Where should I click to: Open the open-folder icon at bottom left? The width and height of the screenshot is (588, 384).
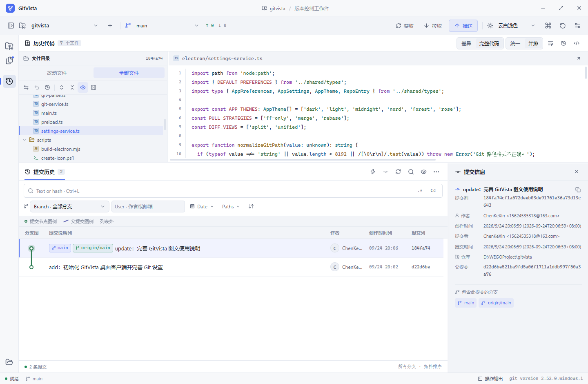[9, 362]
